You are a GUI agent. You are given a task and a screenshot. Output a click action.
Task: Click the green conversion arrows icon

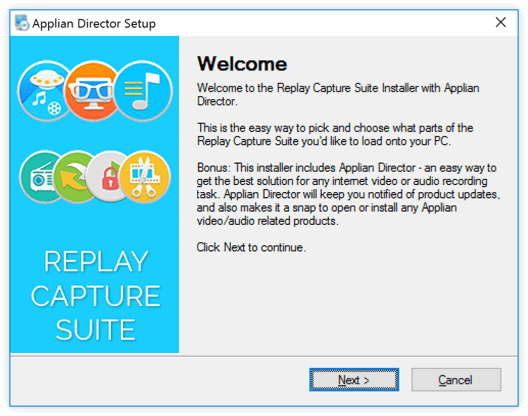(x=73, y=177)
